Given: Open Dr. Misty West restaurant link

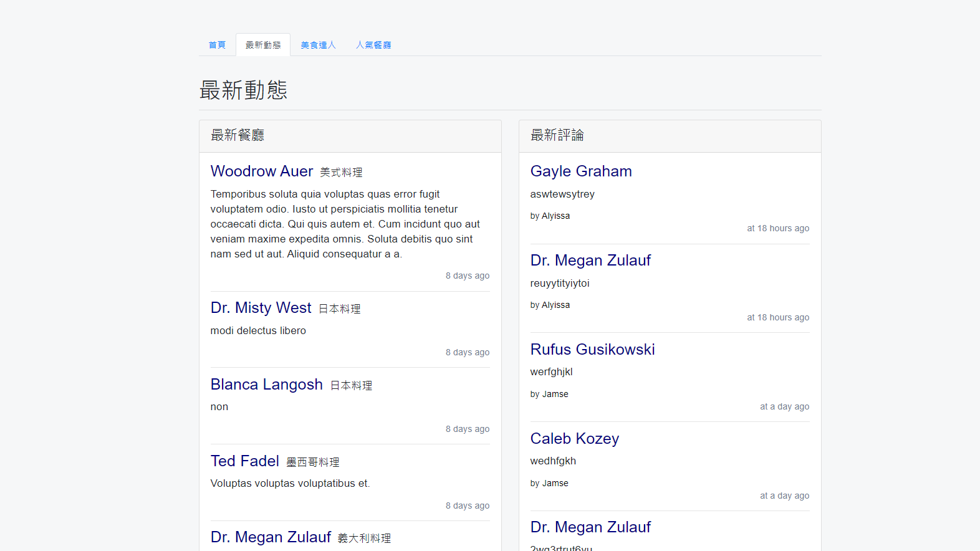Looking at the screenshot, I should coord(261,308).
